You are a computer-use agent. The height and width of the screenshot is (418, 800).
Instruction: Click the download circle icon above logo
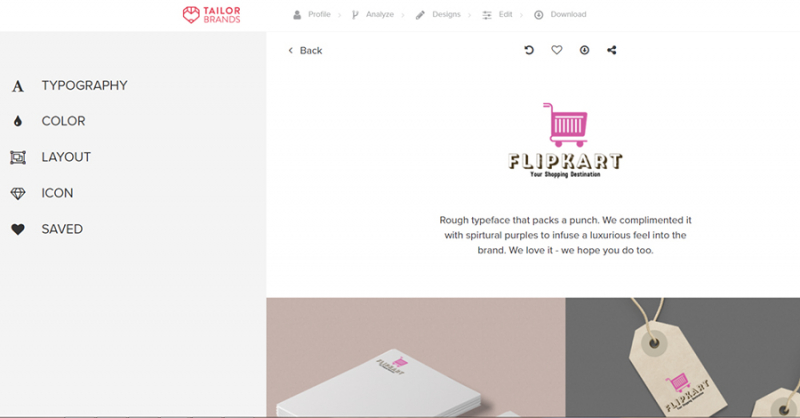point(584,50)
